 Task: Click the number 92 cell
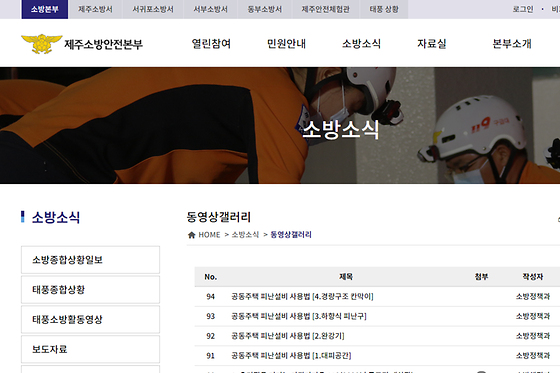point(211,336)
